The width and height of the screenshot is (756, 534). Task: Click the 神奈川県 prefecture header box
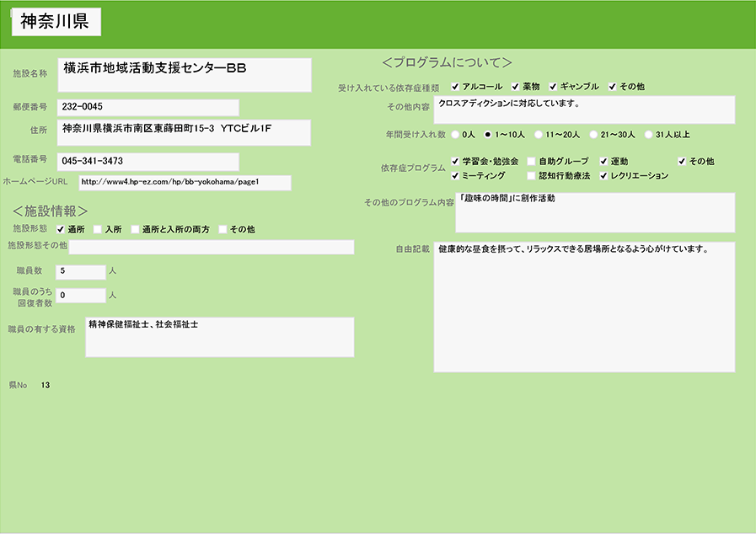click(x=56, y=23)
